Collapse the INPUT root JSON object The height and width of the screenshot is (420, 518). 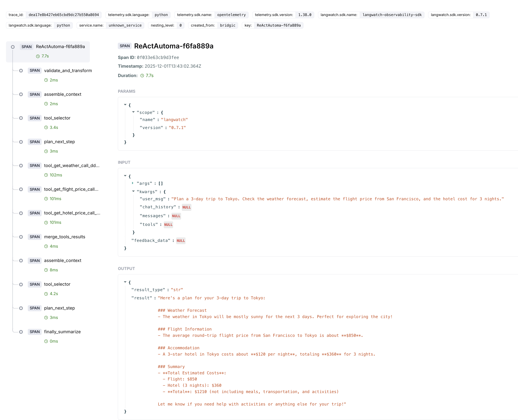tap(125, 176)
